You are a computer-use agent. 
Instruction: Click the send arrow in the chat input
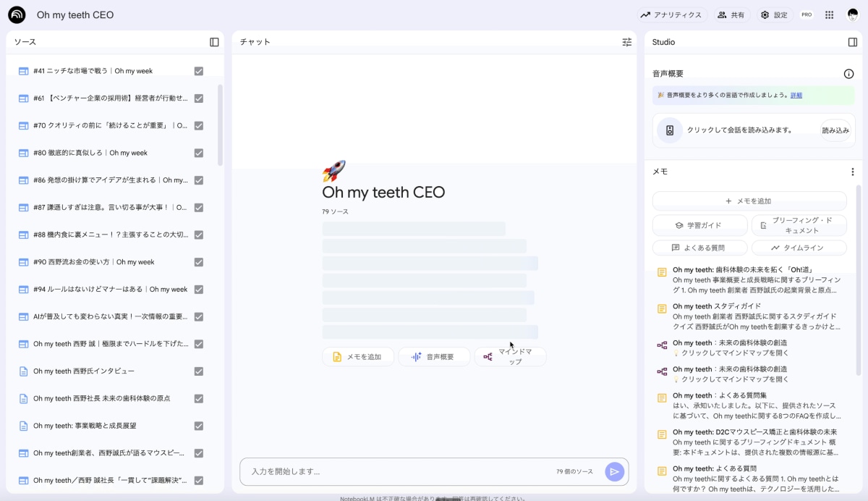614,471
